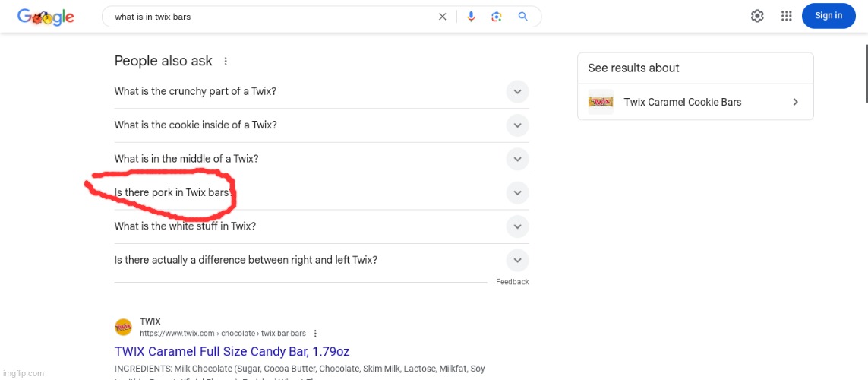Open more options for twix.com result
Viewport: 868px width, 380px height.
click(315, 334)
